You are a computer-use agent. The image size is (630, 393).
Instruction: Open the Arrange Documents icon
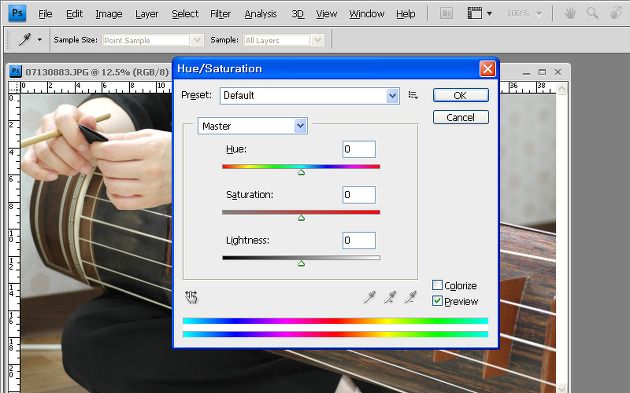pyautogui.click(x=479, y=13)
